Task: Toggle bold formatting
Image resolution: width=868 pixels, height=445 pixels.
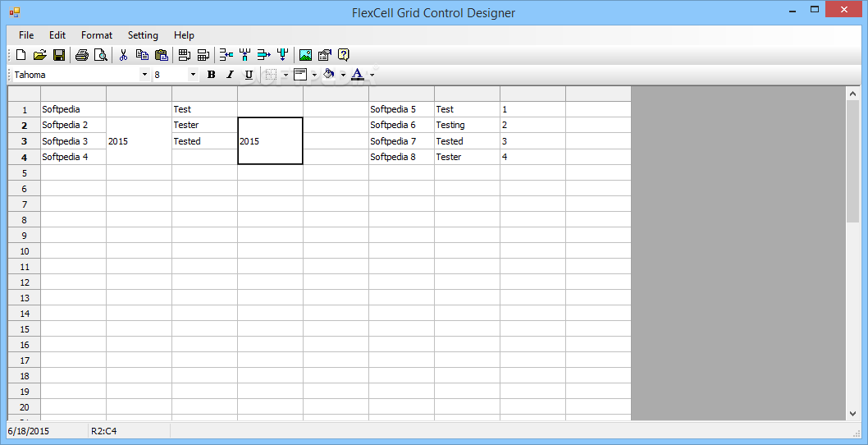Action: pyautogui.click(x=211, y=74)
